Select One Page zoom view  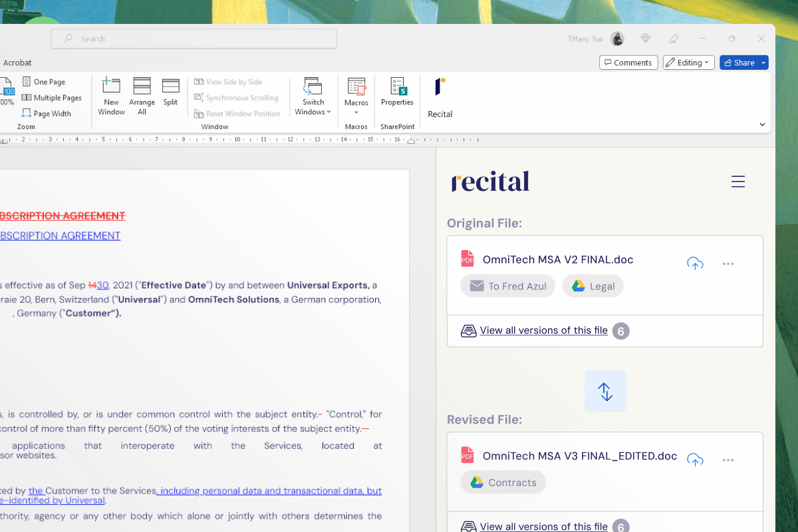point(44,82)
